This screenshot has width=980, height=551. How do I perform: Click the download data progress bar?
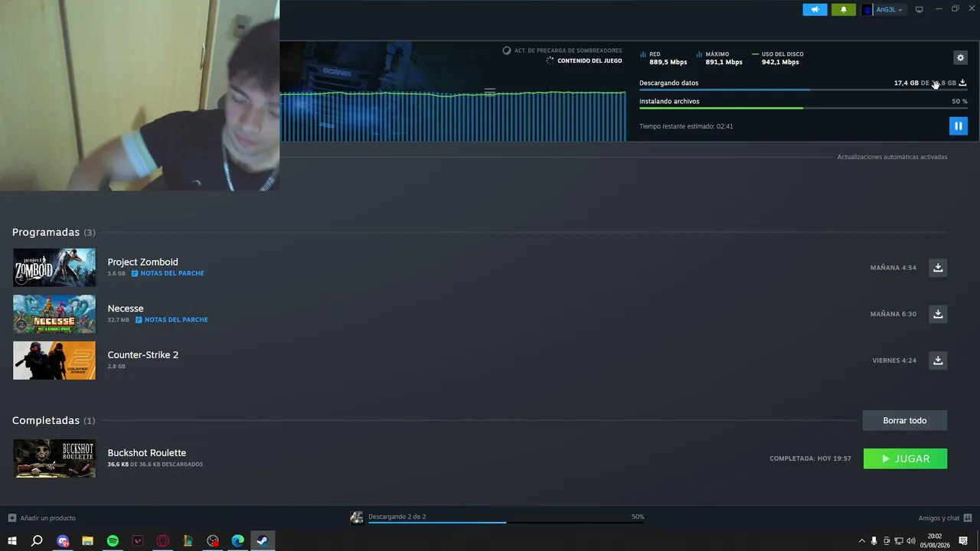tap(803, 90)
